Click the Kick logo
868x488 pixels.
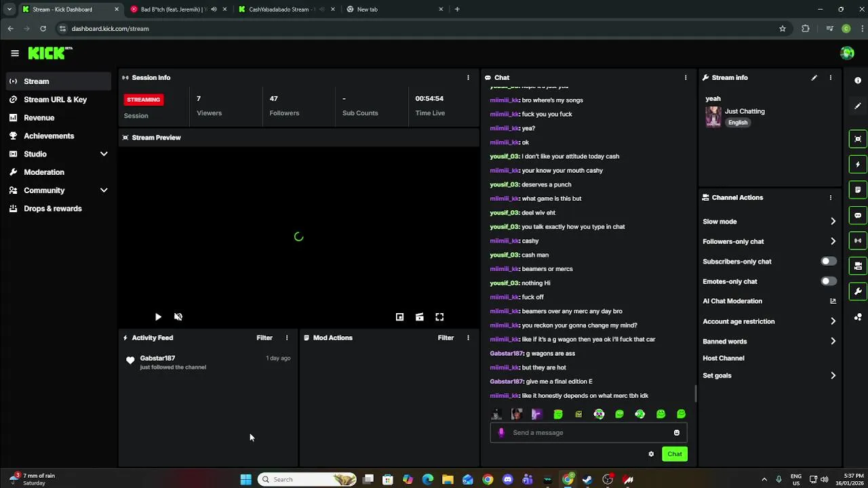tap(50, 53)
